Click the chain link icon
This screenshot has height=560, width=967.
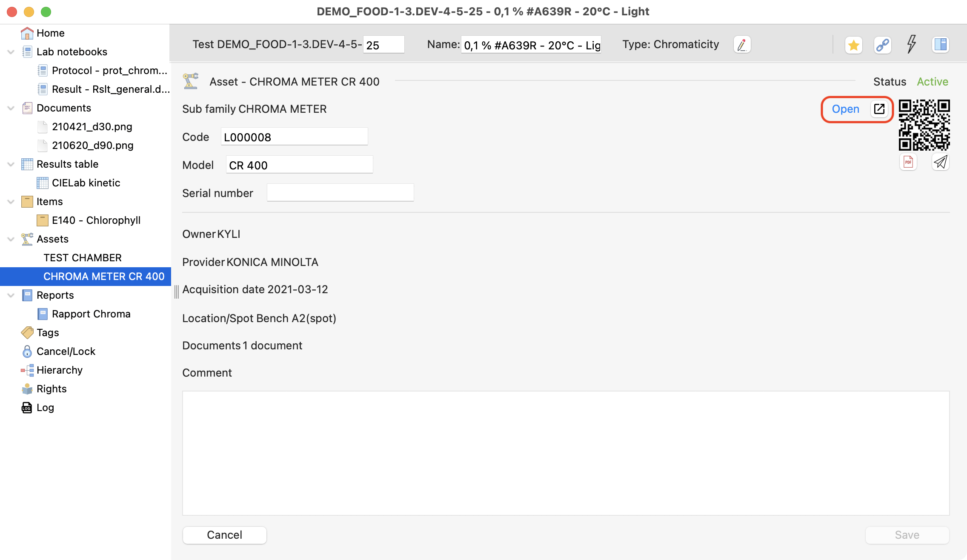(x=883, y=45)
